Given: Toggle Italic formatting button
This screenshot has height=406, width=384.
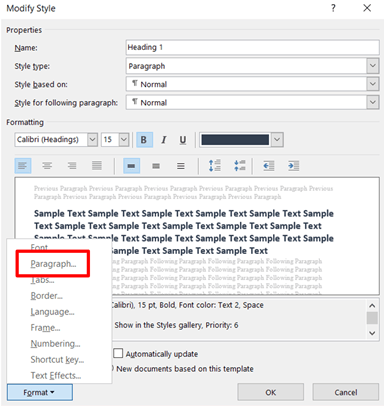Looking at the screenshot, I should pyautogui.click(x=164, y=140).
